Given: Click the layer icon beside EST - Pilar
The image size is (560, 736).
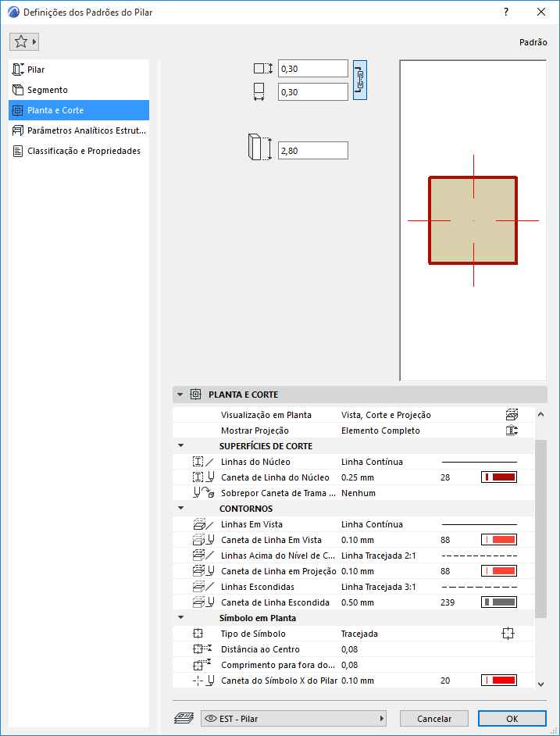Looking at the screenshot, I should 184,718.
